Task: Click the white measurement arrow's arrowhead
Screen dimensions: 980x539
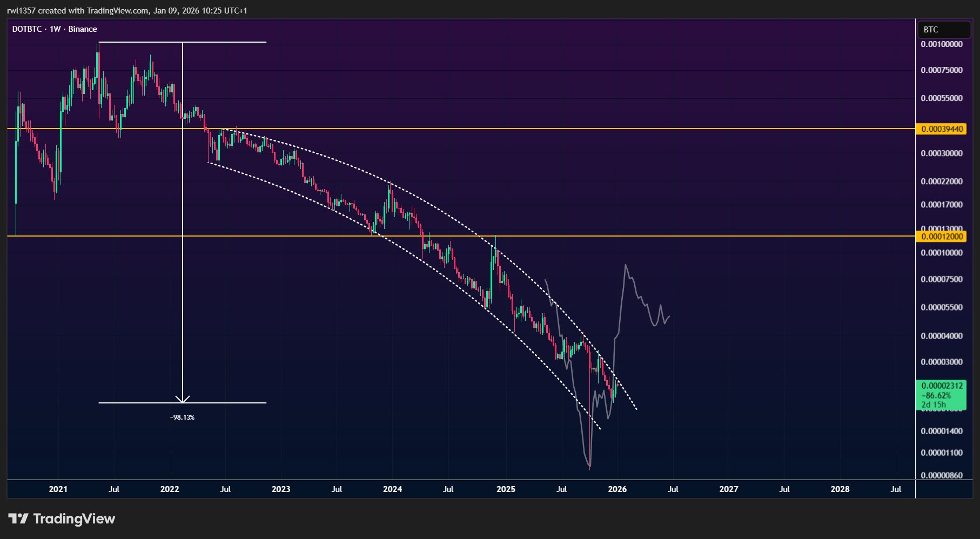Action: (x=183, y=400)
